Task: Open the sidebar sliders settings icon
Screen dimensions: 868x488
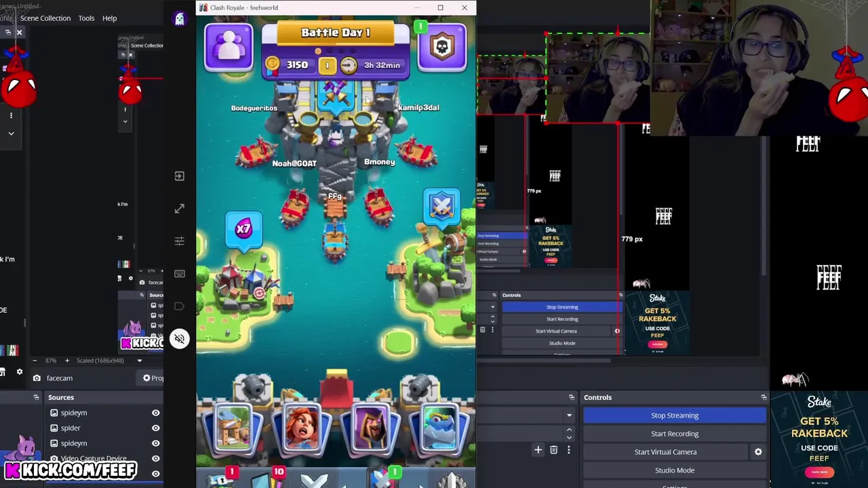Action: (179, 241)
